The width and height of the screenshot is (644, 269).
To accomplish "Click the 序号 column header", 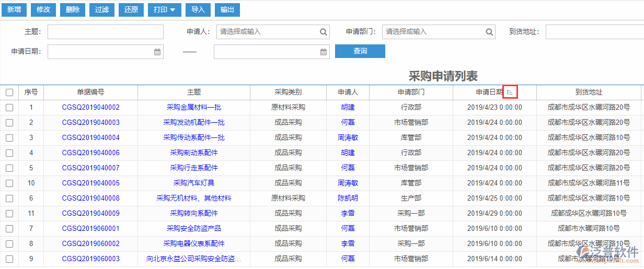I will tap(31, 92).
